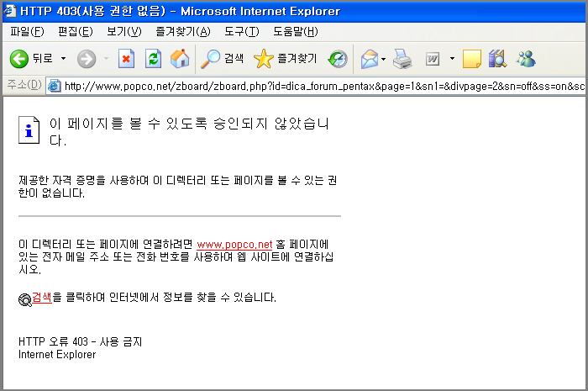The image size is (588, 391).
Task: Open the Favorites (즐겨찾기) star button
Action: pyautogui.click(x=286, y=59)
